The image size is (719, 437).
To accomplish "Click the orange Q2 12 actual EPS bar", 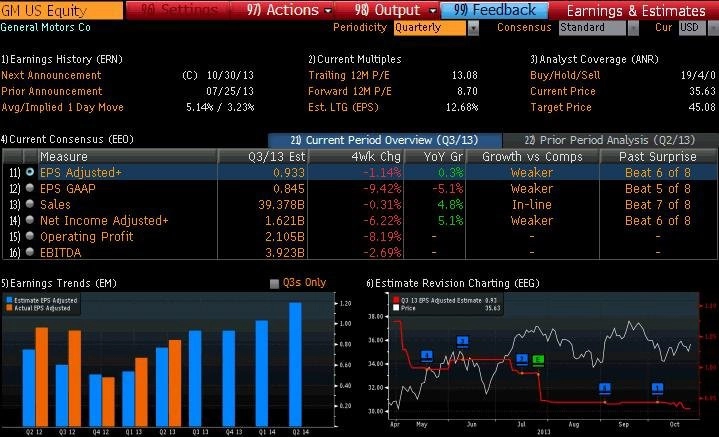I will pos(42,376).
